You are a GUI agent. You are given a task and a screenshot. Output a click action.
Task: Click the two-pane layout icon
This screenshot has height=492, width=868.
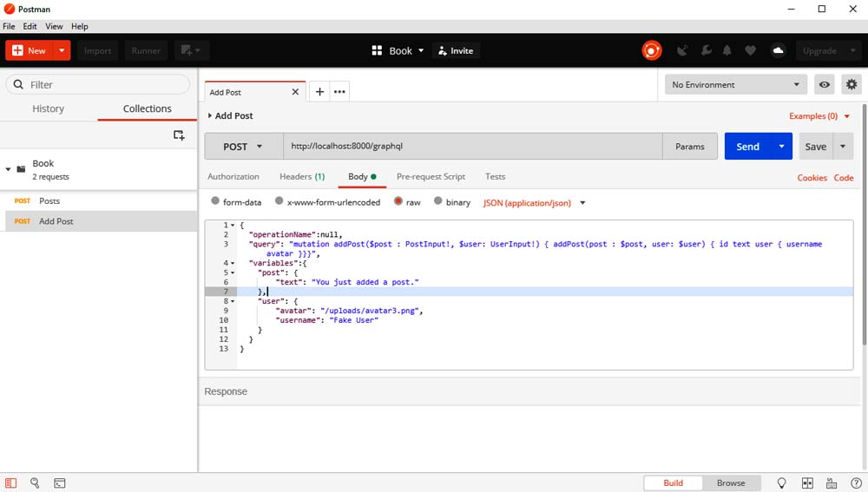(x=807, y=483)
